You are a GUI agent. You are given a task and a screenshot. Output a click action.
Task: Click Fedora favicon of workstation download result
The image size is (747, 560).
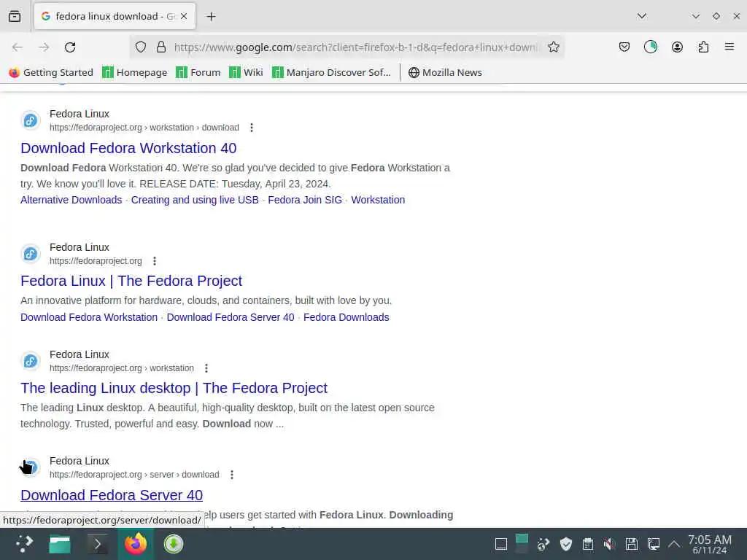coord(31,120)
